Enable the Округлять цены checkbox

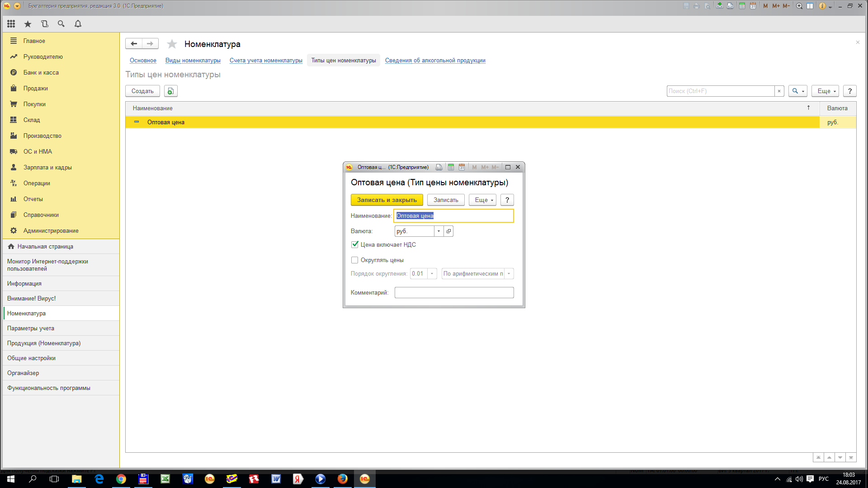[x=355, y=260]
